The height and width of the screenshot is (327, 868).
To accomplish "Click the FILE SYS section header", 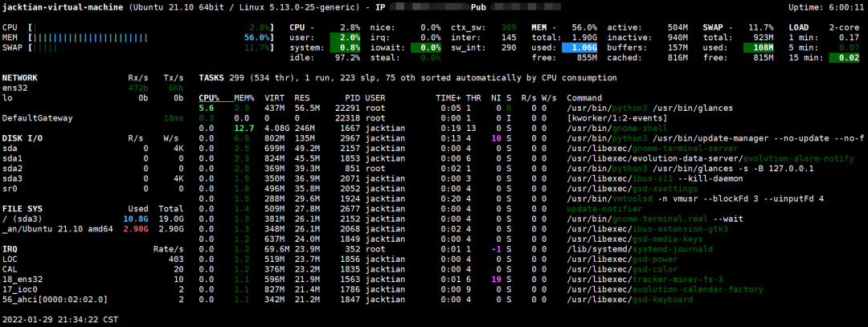I will click(x=23, y=209).
